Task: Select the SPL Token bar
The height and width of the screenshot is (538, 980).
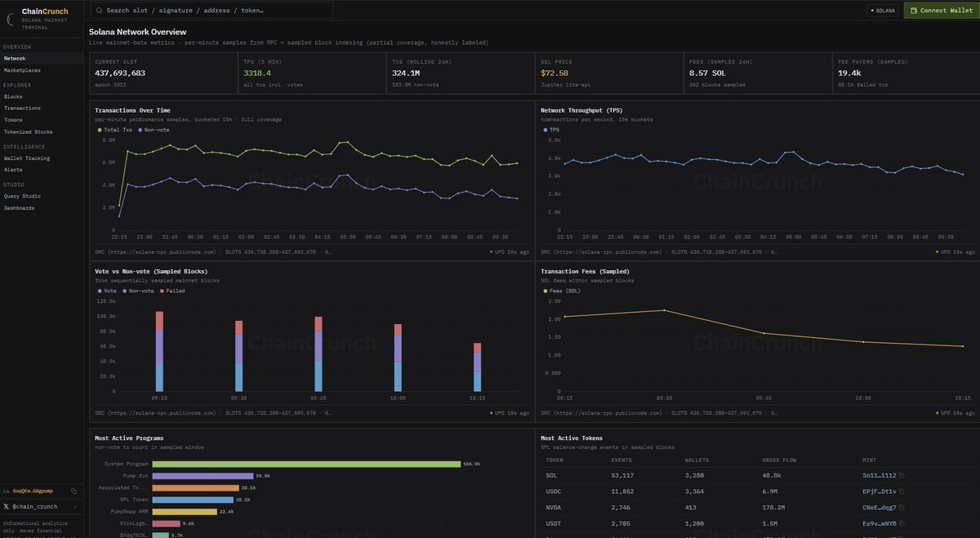Action: [193, 500]
